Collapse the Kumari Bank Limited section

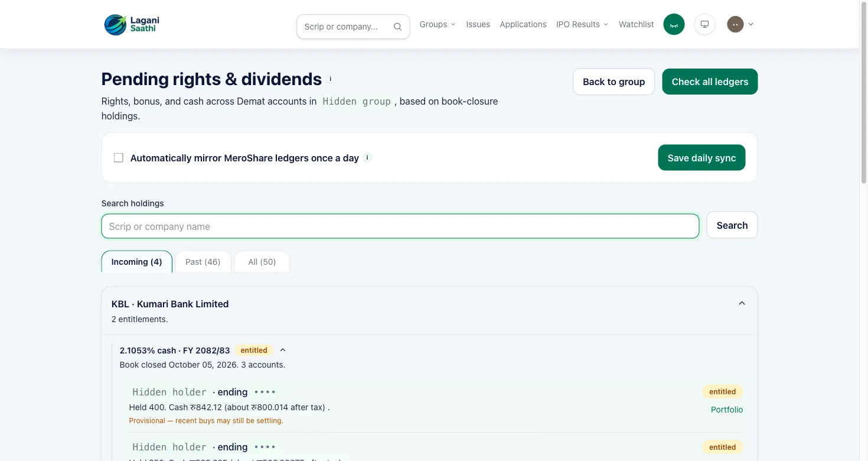742,303
